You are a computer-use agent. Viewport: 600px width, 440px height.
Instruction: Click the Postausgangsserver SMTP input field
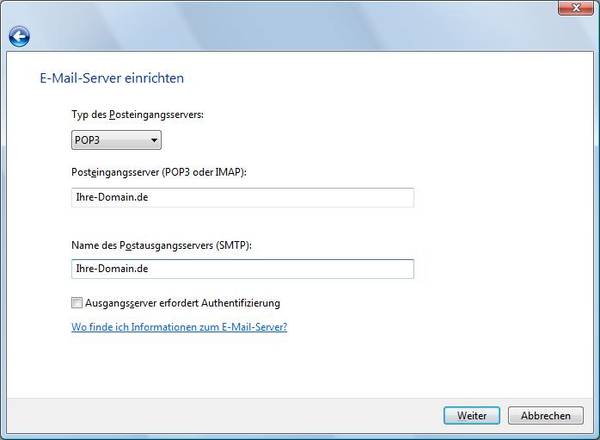(x=242, y=269)
